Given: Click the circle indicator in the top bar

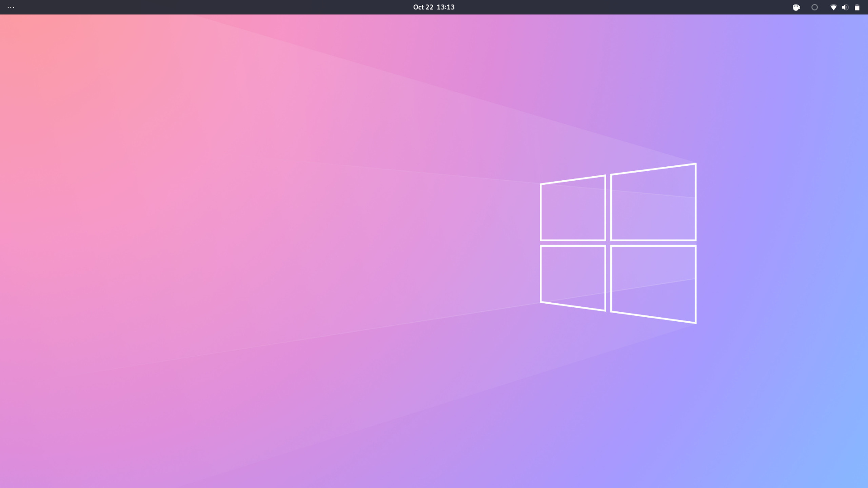Looking at the screenshot, I should [815, 7].
